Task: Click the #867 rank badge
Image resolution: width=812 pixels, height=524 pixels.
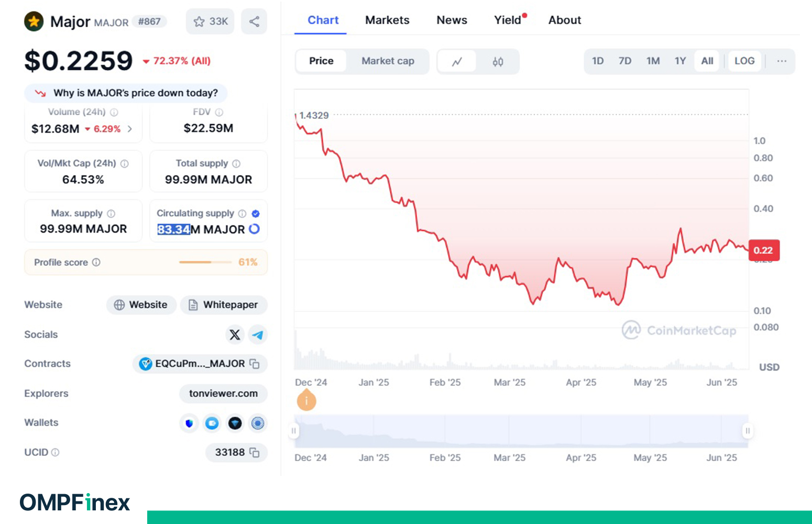Action: click(149, 21)
